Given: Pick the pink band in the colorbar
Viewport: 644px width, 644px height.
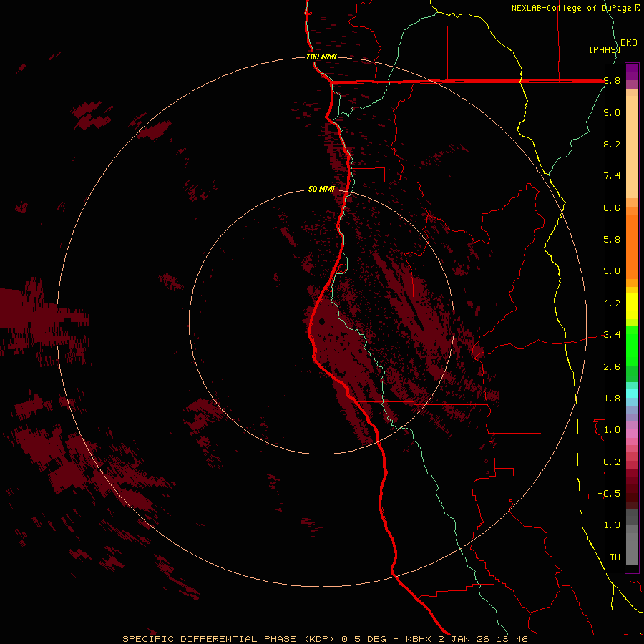Looking at the screenshot, I should pyautogui.click(x=632, y=434).
